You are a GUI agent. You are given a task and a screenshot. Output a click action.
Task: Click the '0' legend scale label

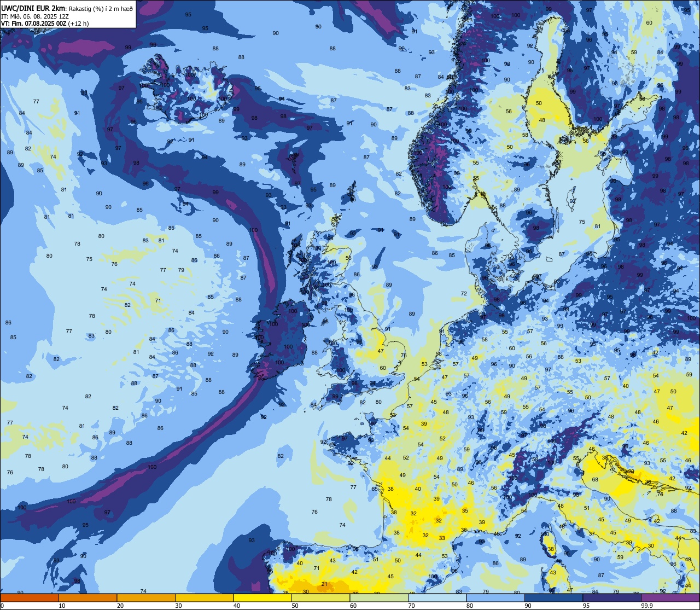tap(2, 606)
